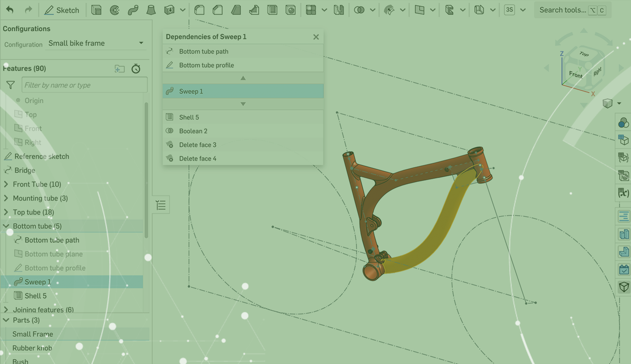This screenshot has width=631, height=364.
Task: Click the add folder icon beside Features
Action: click(x=119, y=69)
